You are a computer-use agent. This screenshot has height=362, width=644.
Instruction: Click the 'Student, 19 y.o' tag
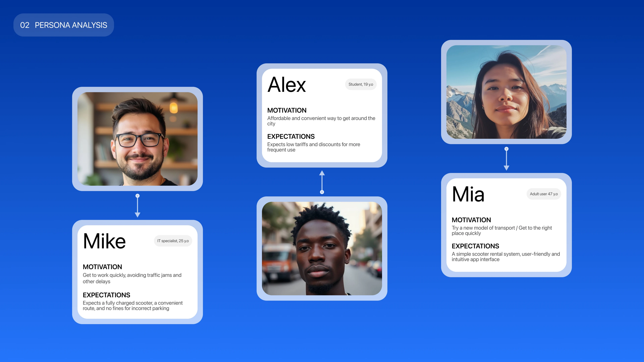[360, 84]
